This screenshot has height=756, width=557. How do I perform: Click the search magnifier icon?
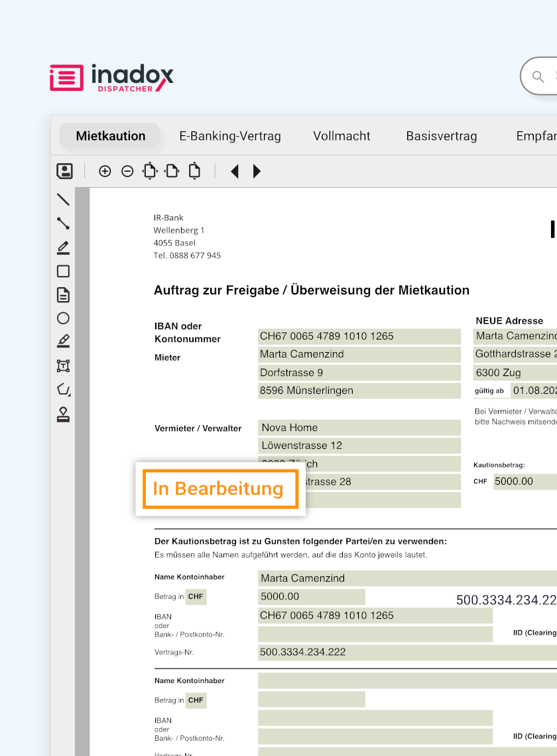pos(538,76)
